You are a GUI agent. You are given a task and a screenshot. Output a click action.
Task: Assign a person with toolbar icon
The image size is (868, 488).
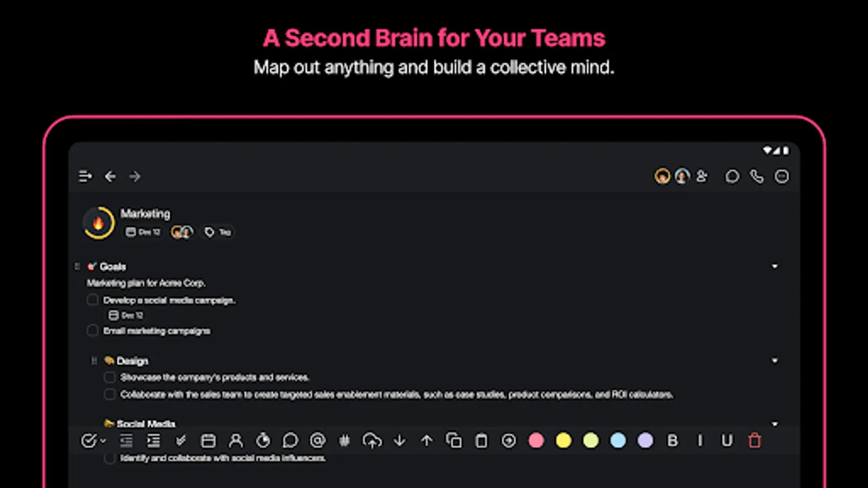[x=236, y=441]
